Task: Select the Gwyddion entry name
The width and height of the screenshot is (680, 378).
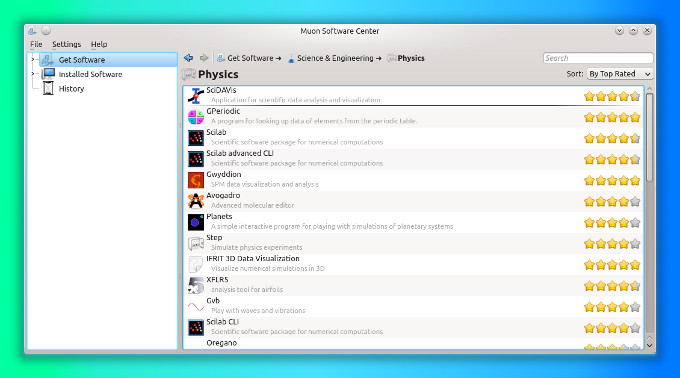Action: click(x=224, y=174)
